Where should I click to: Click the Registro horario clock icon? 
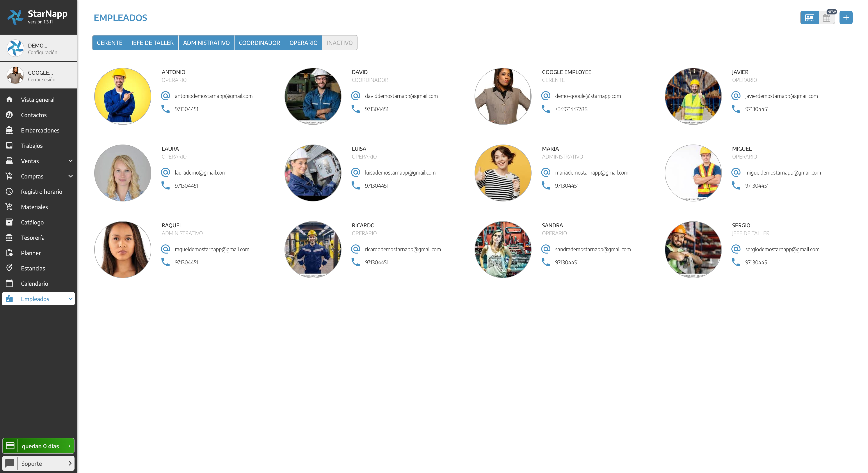point(9,192)
